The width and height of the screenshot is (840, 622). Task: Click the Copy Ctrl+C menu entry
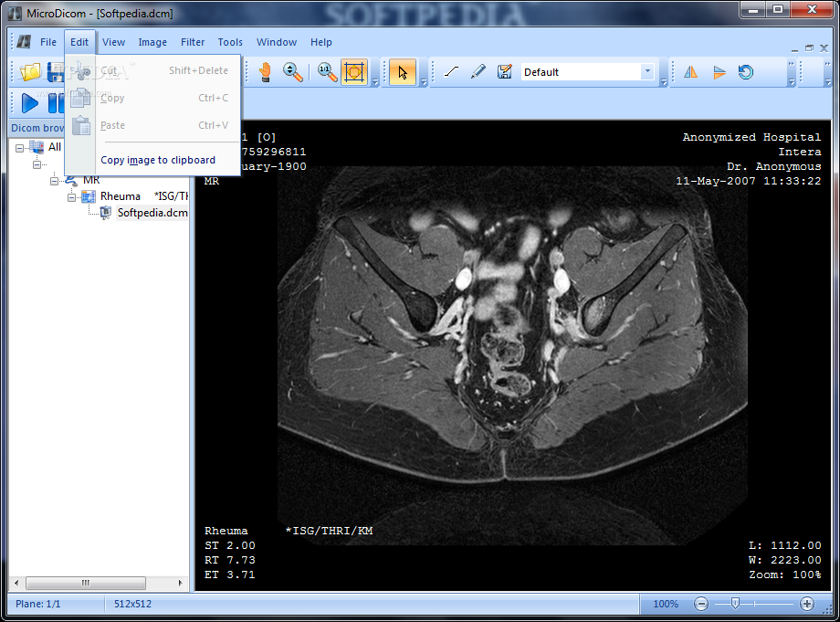tap(153, 98)
